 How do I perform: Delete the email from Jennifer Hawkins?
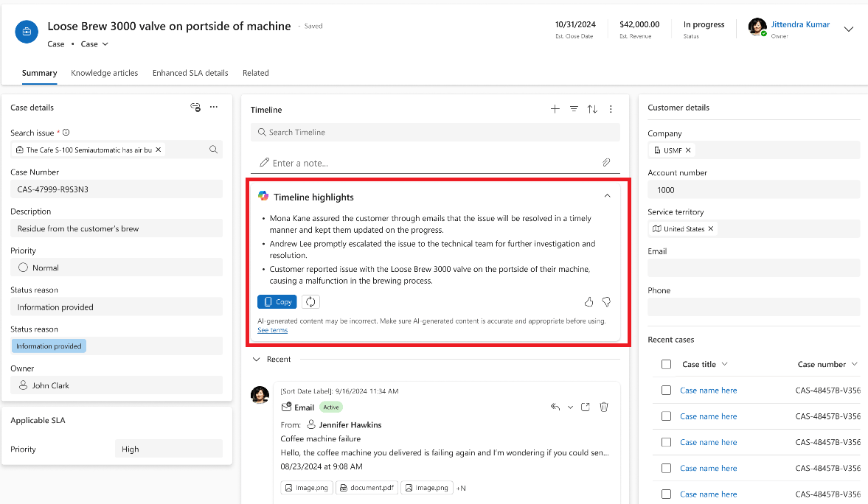[x=604, y=407]
